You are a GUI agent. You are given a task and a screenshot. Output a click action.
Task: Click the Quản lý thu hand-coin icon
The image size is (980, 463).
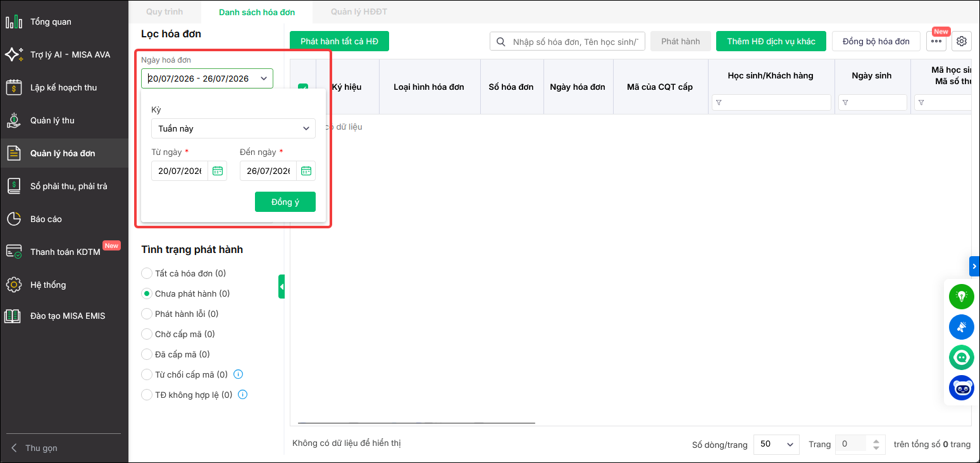(13, 121)
